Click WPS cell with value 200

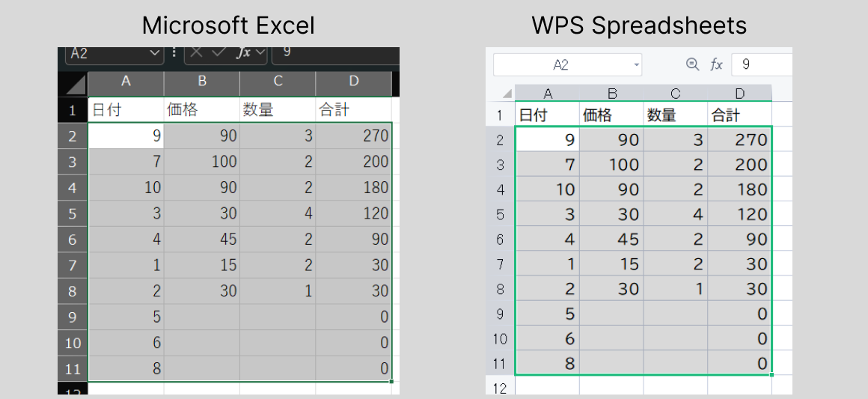(x=740, y=165)
